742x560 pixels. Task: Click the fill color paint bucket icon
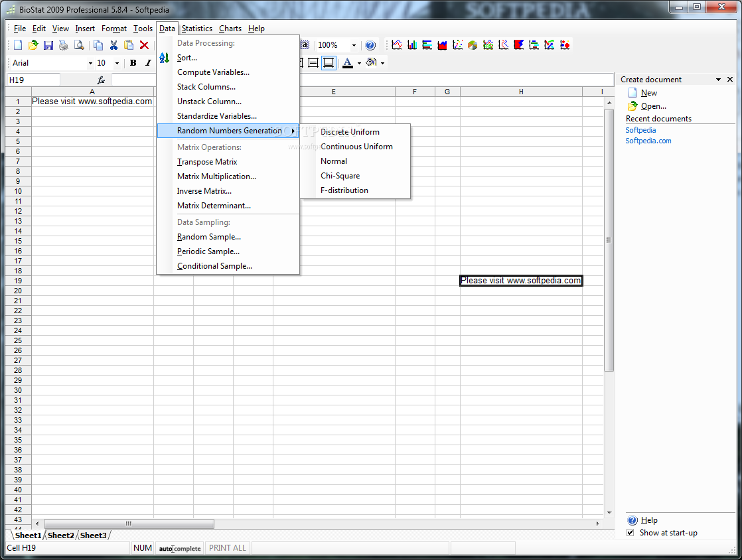click(x=372, y=62)
